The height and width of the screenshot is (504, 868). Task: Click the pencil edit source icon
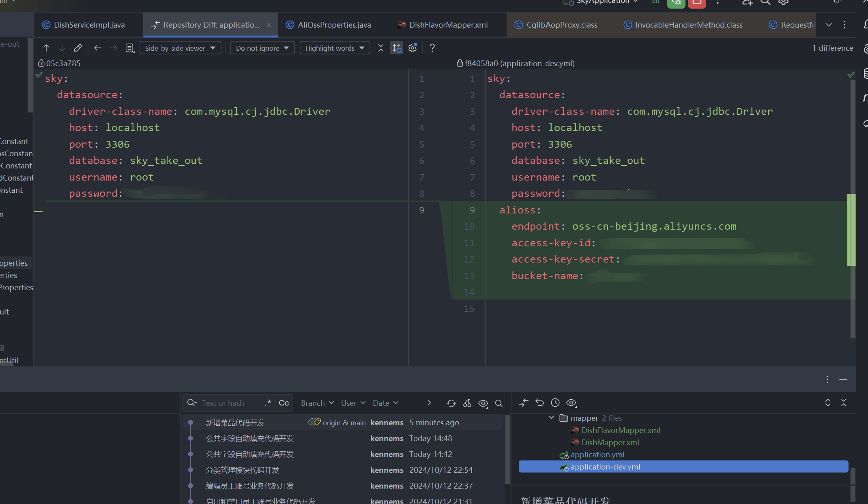[78, 48]
